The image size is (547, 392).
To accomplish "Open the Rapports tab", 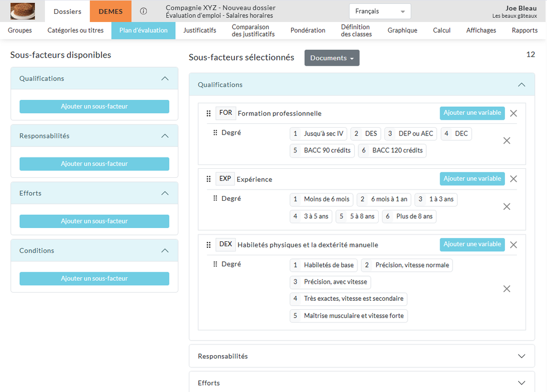I will click(x=525, y=30).
